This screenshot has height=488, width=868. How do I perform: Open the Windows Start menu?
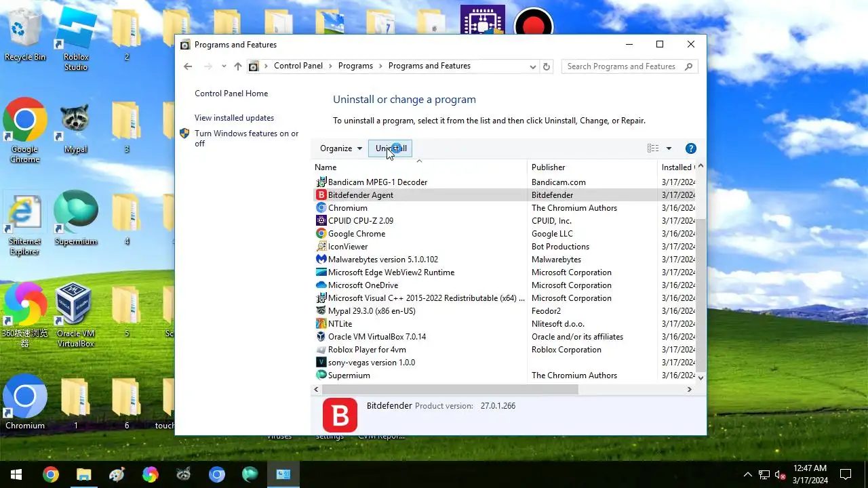[16, 474]
